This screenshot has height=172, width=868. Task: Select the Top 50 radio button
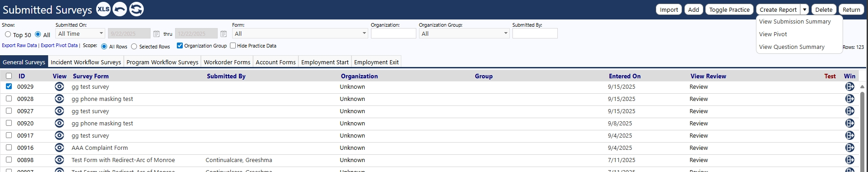click(x=8, y=34)
